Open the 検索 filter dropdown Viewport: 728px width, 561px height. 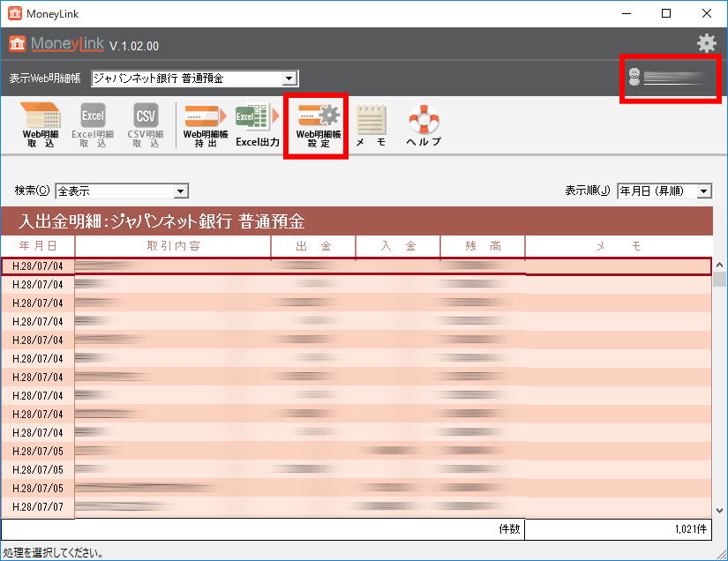click(180, 191)
